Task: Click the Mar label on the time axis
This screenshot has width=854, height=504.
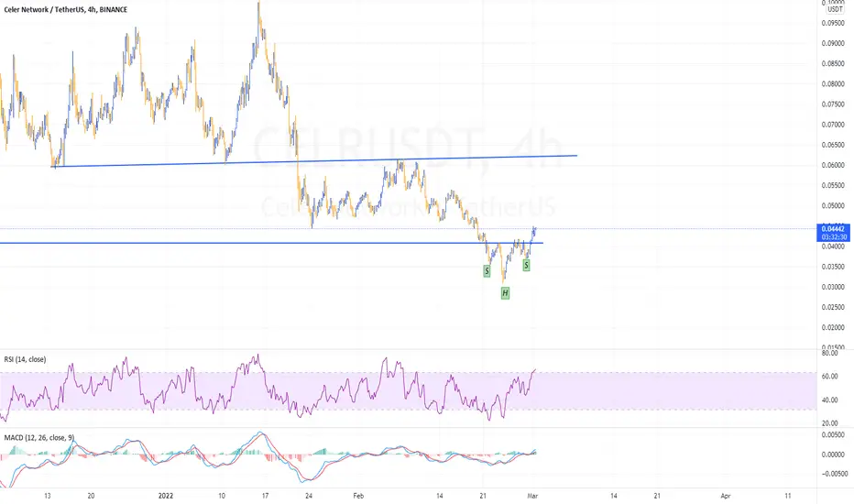Action: 532,496
